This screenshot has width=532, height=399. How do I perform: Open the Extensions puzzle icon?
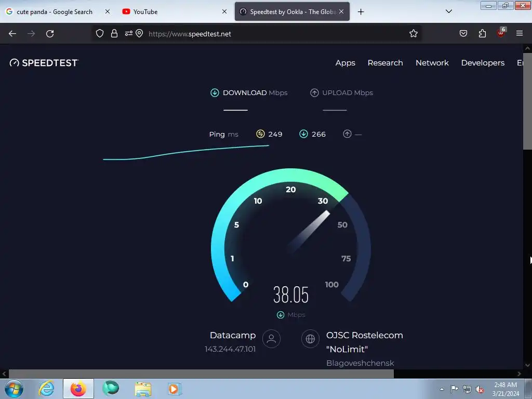(x=482, y=34)
